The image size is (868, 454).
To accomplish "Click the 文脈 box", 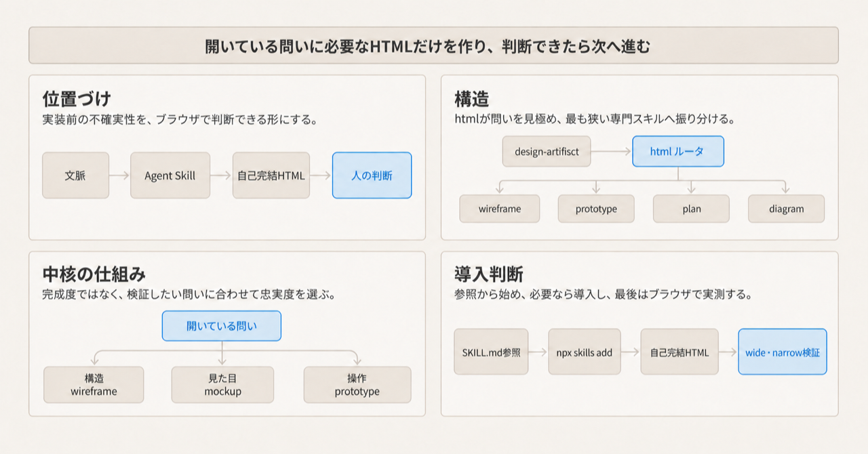I will pyautogui.click(x=75, y=176).
